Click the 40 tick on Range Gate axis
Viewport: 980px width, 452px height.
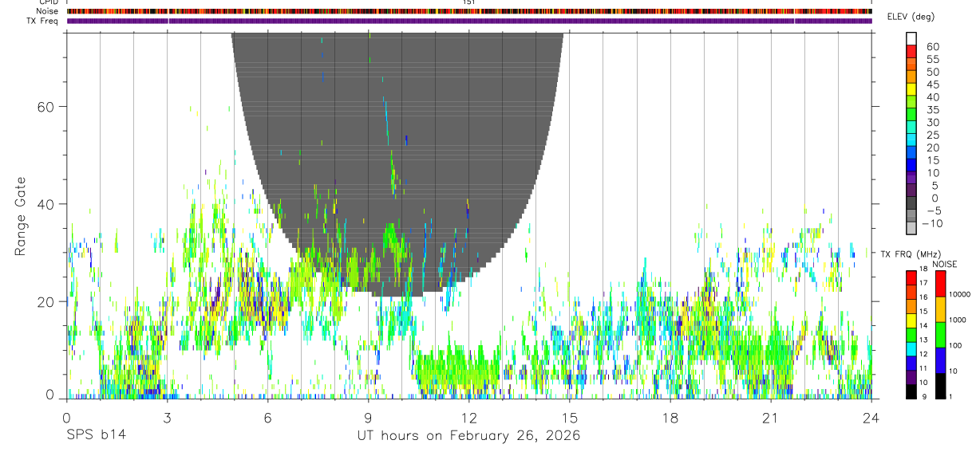click(44, 204)
